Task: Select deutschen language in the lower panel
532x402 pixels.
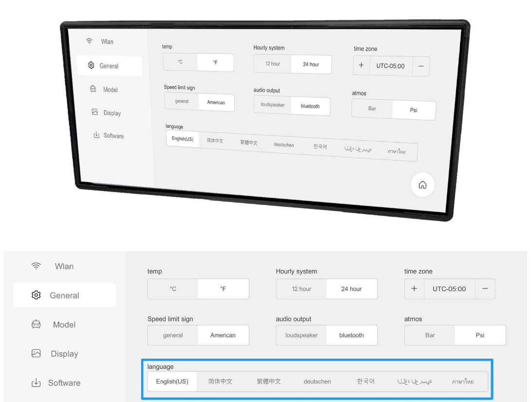Action: pyautogui.click(x=317, y=382)
